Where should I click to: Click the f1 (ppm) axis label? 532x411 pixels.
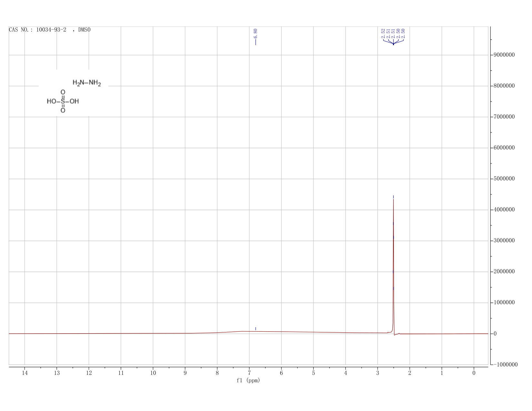pos(248,380)
